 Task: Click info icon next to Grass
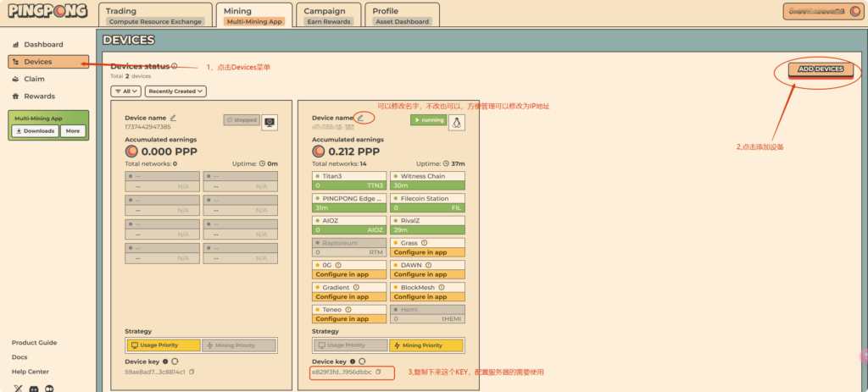click(x=424, y=243)
